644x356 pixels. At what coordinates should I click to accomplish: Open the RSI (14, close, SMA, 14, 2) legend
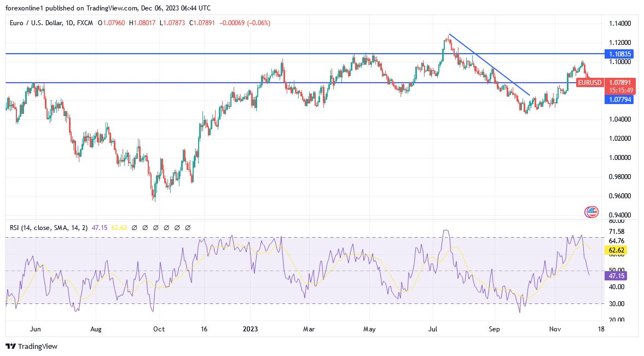tap(49, 227)
